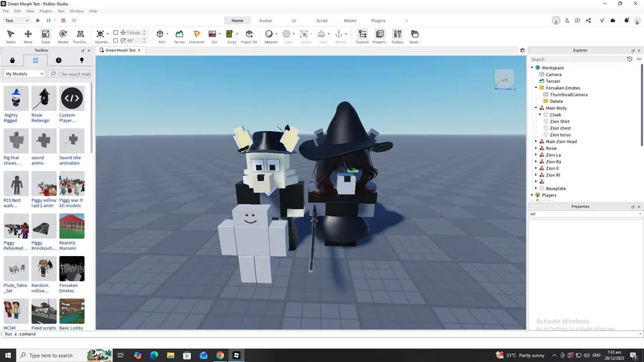Activate the Rotate tool
This screenshot has width=644, height=362.
[63, 36]
